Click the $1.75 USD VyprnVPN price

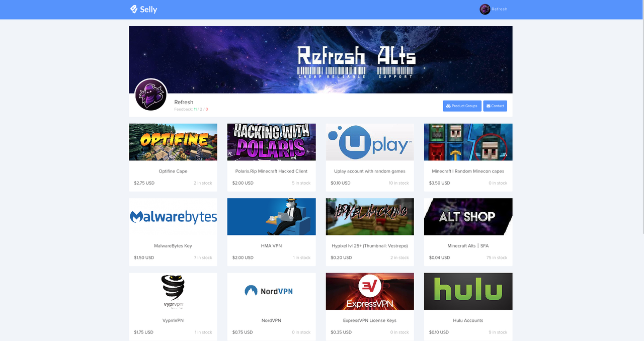click(144, 332)
